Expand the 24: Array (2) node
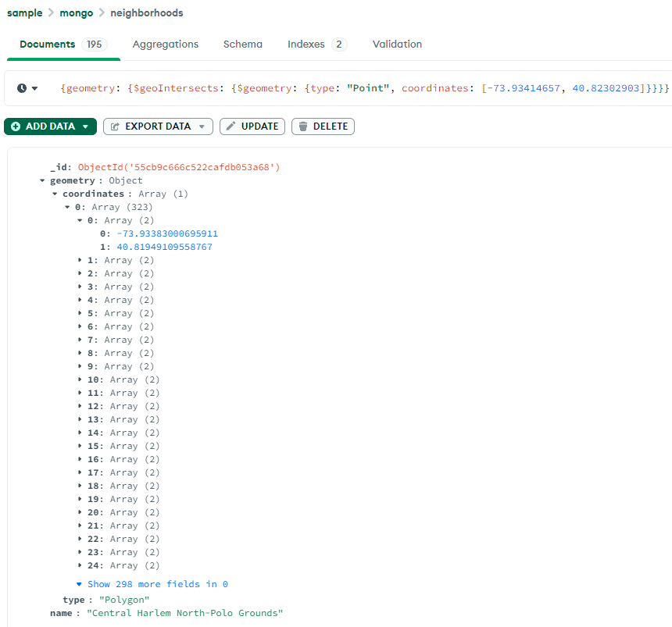This screenshot has height=627, width=672. click(79, 566)
